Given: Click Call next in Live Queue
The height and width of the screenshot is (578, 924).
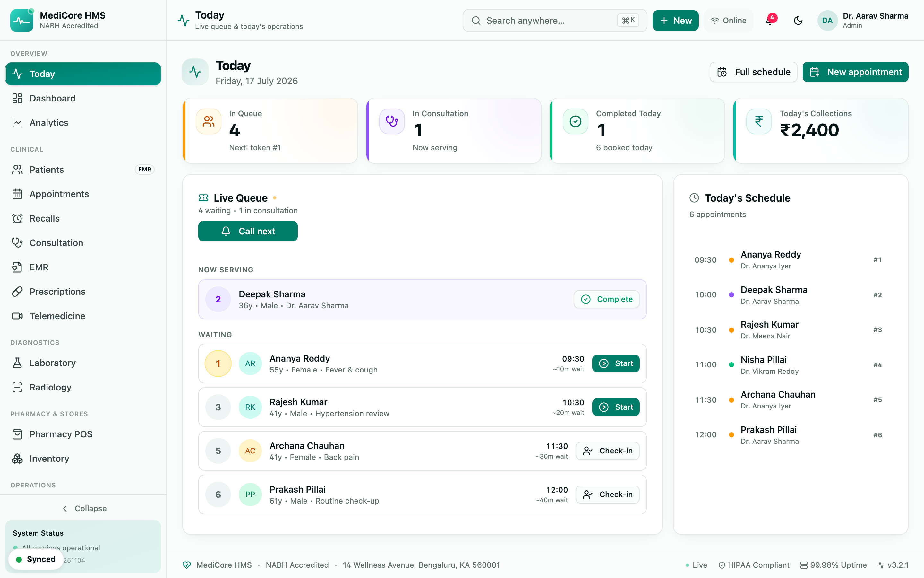Looking at the screenshot, I should [248, 231].
